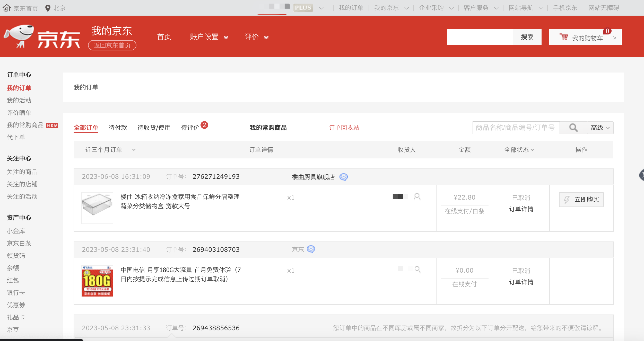Screen dimensions: 644x341
Task: Click the 搜索 button
Action: [527, 37]
